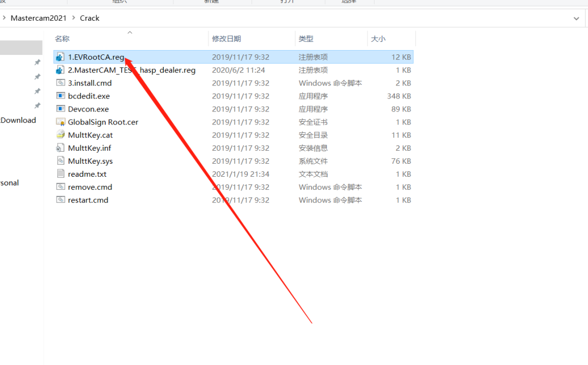Expand the chevron before Mastercam2021 in path
Image resolution: width=588 pixels, height=365 pixels.
click(x=4, y=18)
